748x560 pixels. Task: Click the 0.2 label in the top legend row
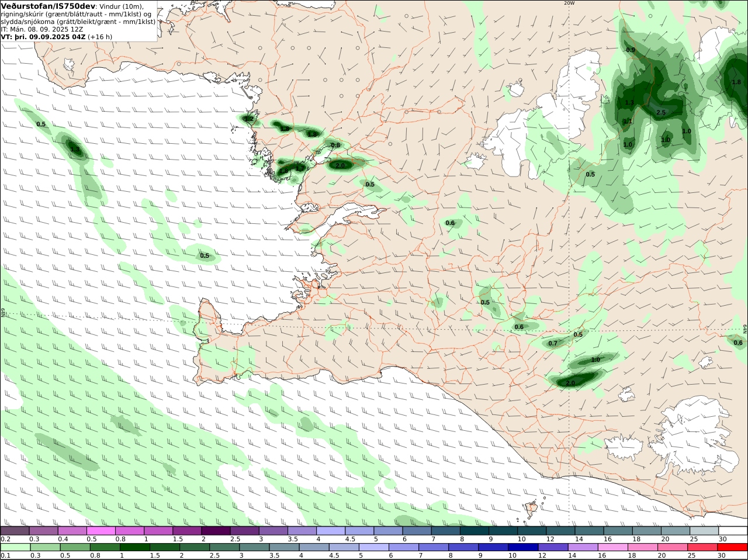(x=6, y=539)
